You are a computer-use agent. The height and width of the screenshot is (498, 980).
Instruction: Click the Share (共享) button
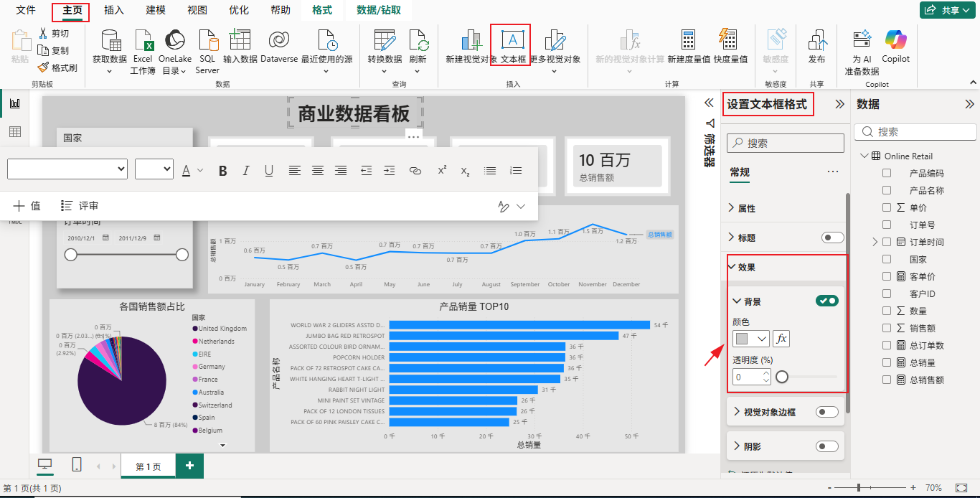coord(947,10)
